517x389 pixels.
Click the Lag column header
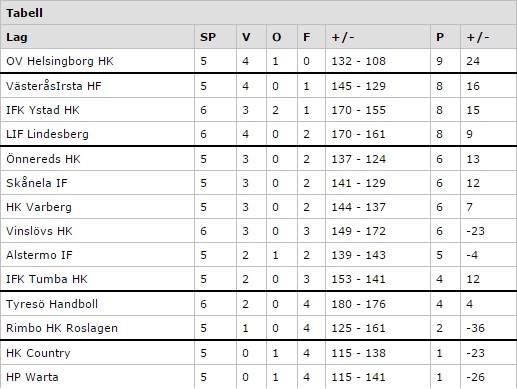pos(17,37)
